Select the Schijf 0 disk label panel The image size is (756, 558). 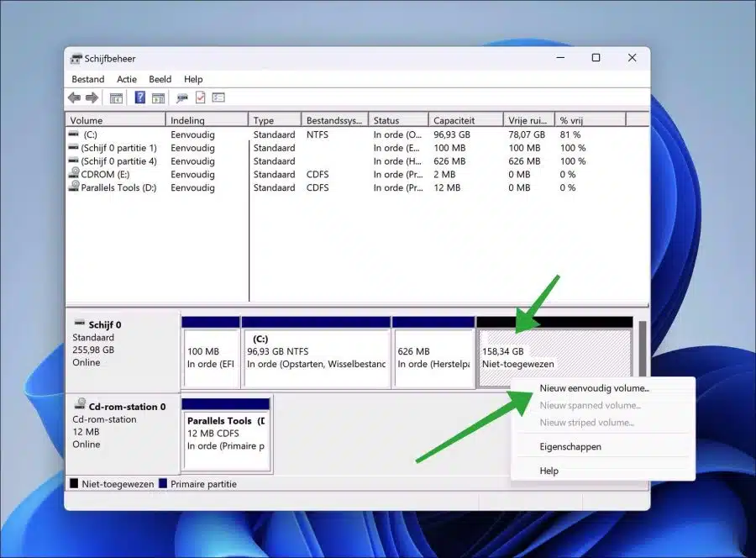(x=123, y=351)
